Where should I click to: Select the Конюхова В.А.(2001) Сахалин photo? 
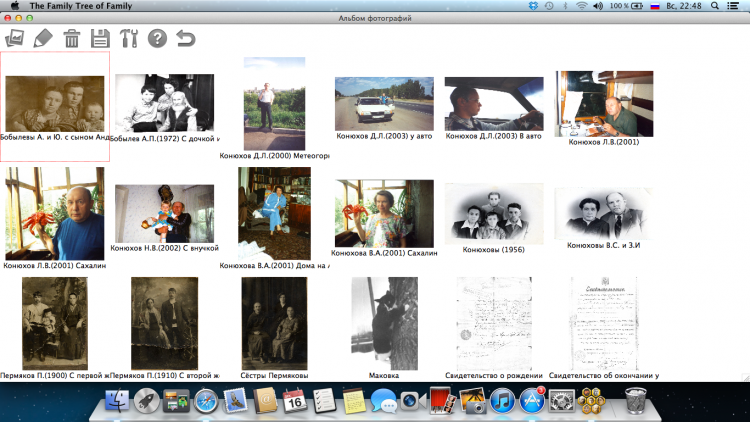(384, 213)
